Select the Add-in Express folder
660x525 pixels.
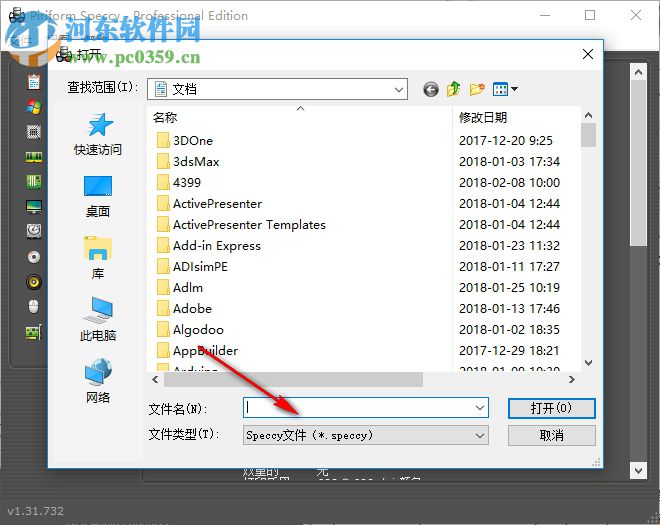208,246
